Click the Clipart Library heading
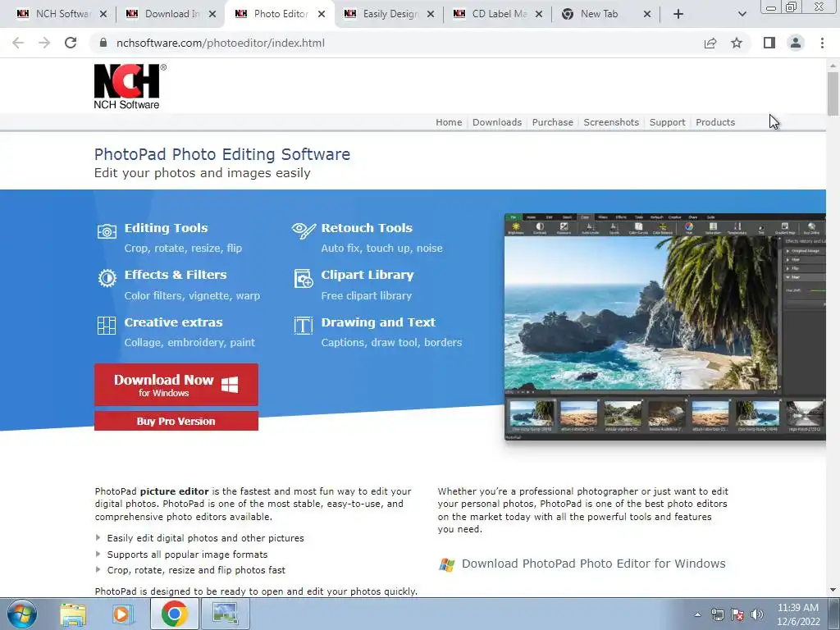The image size is (840, 630). click(x=367, y=275)
